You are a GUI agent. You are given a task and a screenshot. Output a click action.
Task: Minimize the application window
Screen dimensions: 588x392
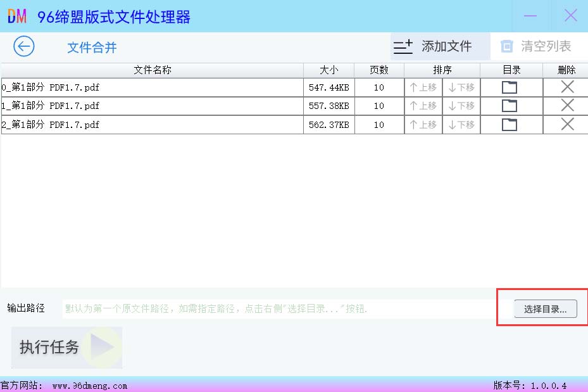pyautogui.click(x=530, y=16)
